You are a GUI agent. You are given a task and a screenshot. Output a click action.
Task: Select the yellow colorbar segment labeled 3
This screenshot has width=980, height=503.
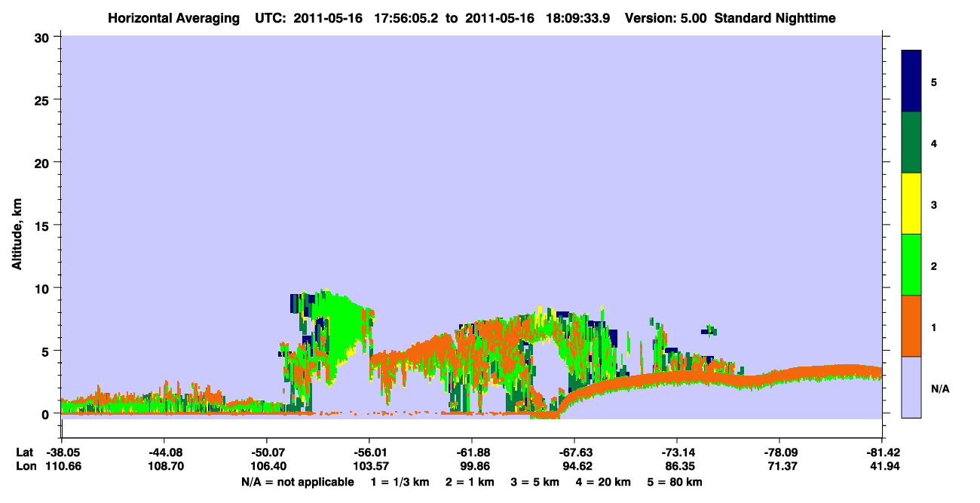pyautogui.click(x=911, y=204)
